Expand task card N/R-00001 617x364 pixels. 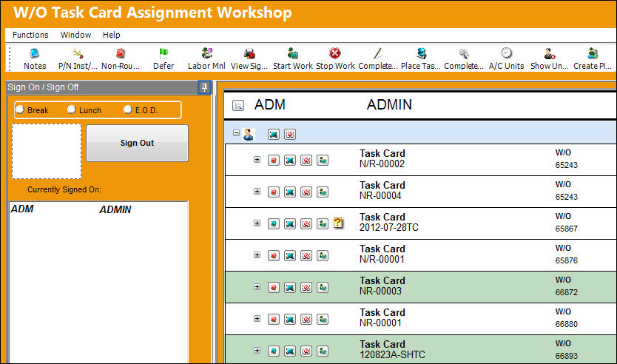pyautogui.click(x=257, y=255)
